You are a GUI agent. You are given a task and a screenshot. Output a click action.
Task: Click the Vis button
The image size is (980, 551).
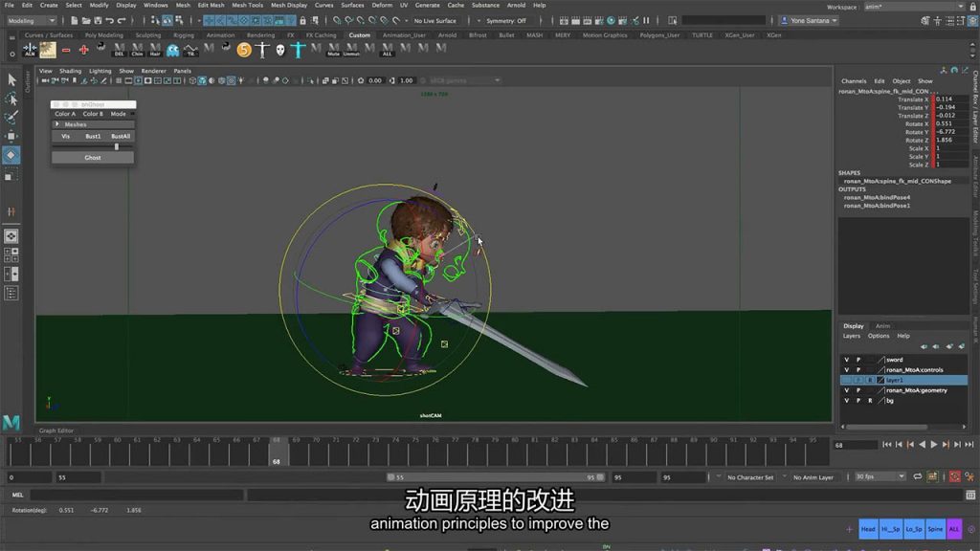pyautogui.click(x=66, y=136)
